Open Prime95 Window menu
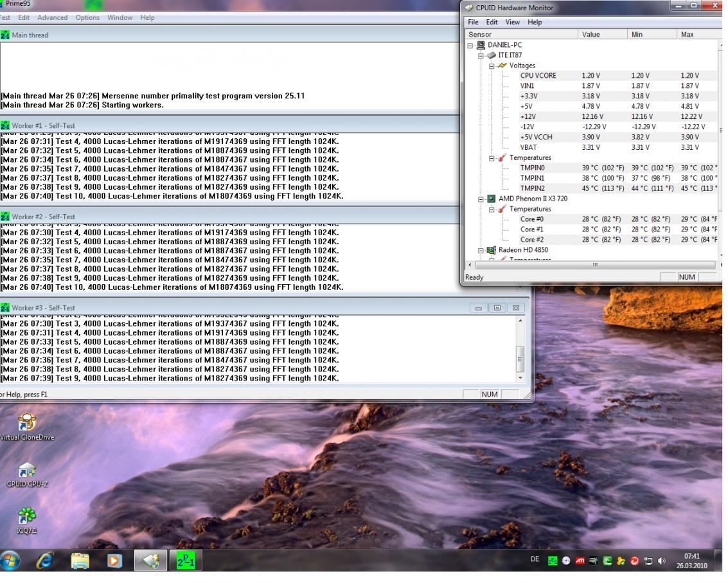 [x=120, y=17]
